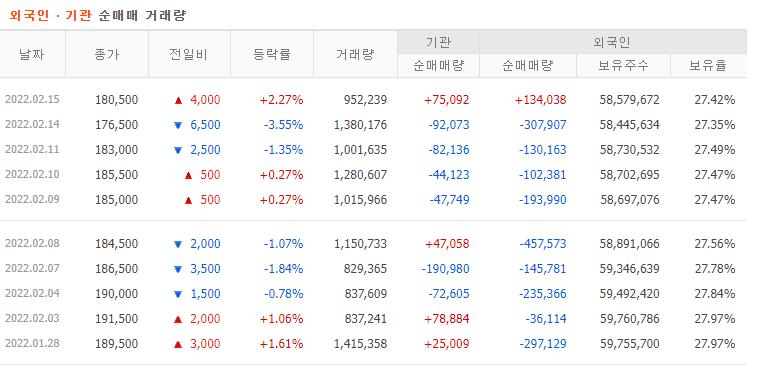Click foreigner net sell -457,573
The width and height of the screenshot is (757, 371).
[543, 244]
